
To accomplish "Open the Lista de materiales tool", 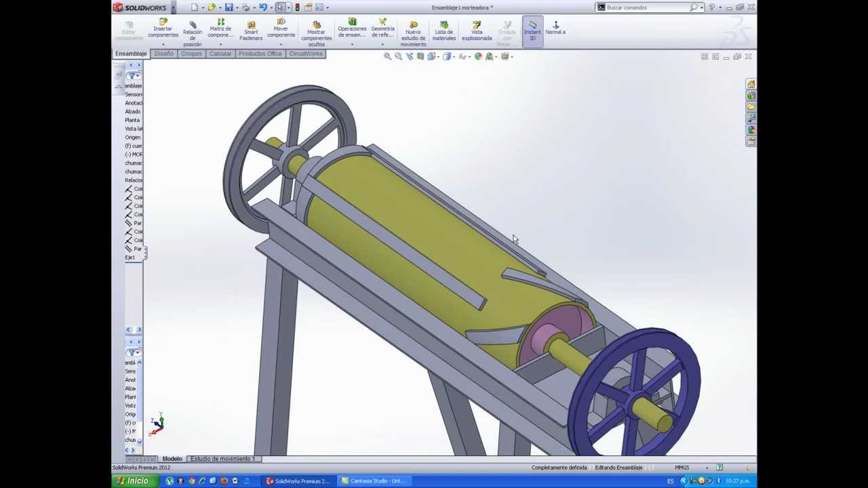I will [x=444, y=30].
